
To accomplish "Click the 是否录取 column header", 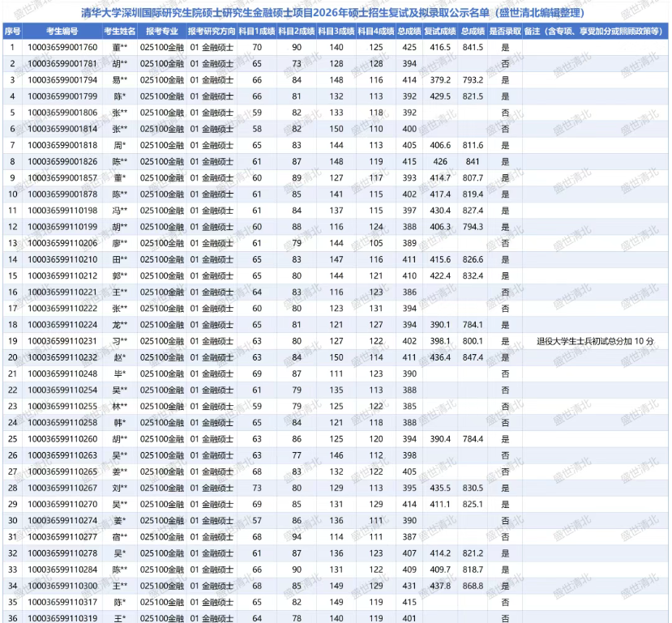I will pos(505,31).
